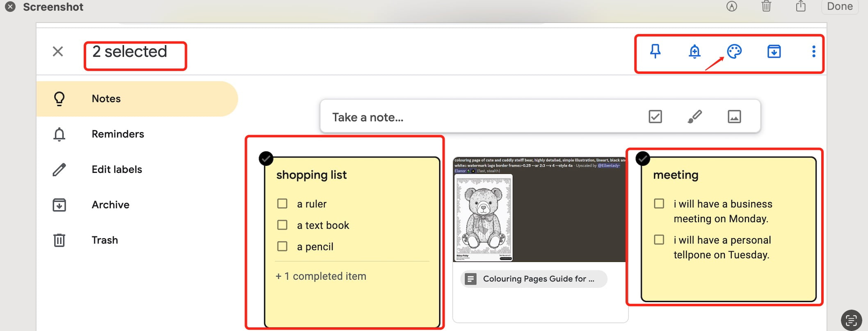This screenshot has height=331, width=868.
Task: Click Done in the Screenshot window
Action: 840,7
